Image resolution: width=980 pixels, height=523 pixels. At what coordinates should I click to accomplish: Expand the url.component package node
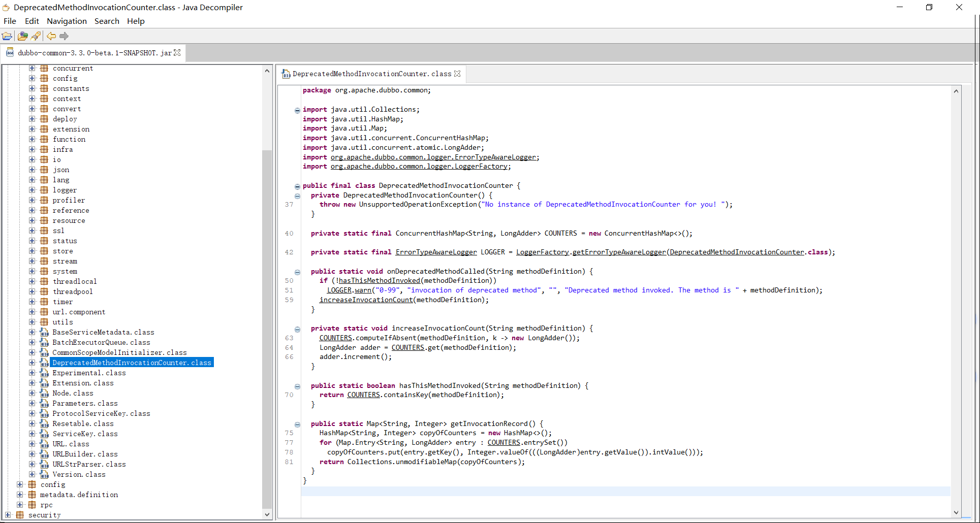tap(32, 312)
